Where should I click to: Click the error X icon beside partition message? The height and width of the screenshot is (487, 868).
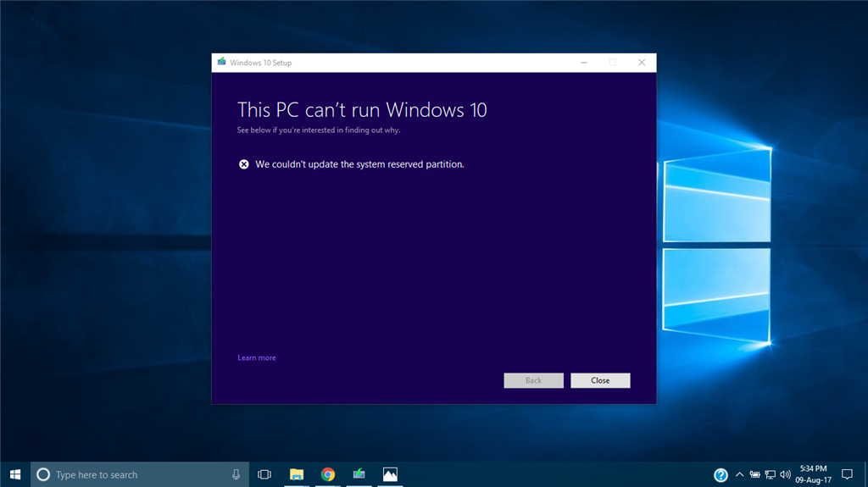click(x=243, y=164)
